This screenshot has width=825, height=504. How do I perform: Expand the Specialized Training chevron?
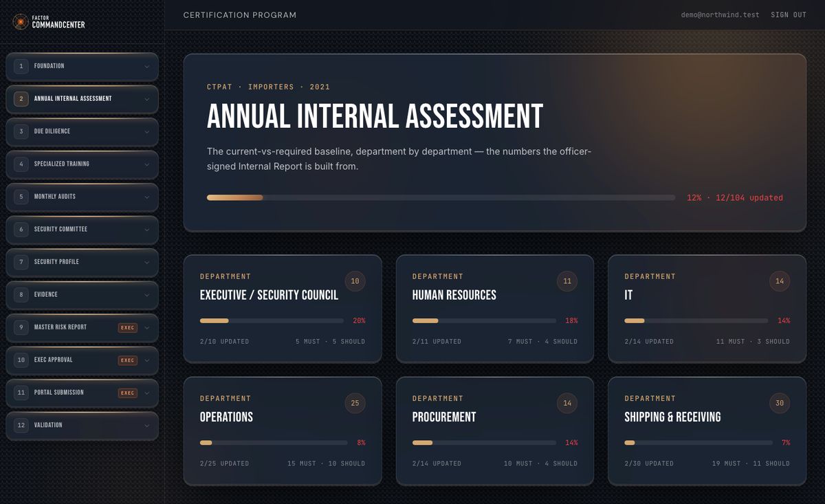coord(147,164)
